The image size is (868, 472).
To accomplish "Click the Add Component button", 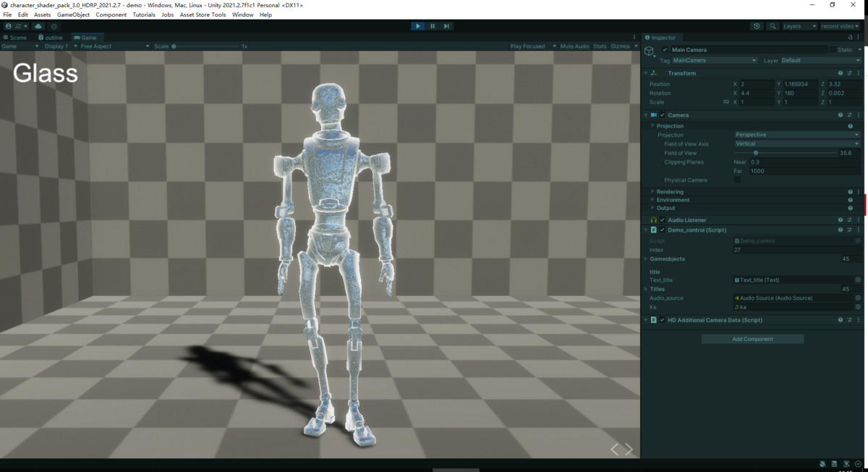I will pos(752,338).
